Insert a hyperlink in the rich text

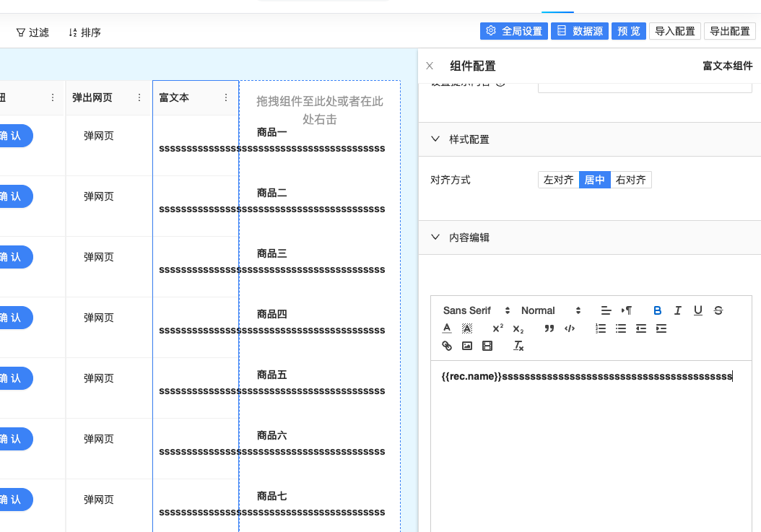[447, 346]
